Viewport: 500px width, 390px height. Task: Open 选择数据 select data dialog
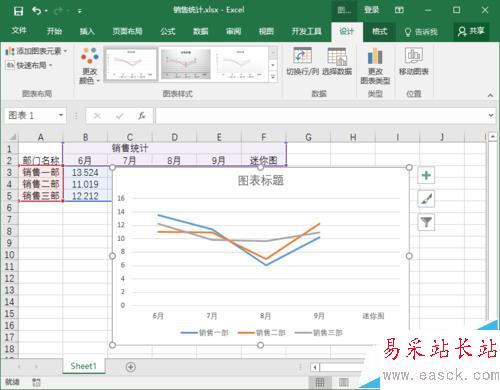pos(337,62)
